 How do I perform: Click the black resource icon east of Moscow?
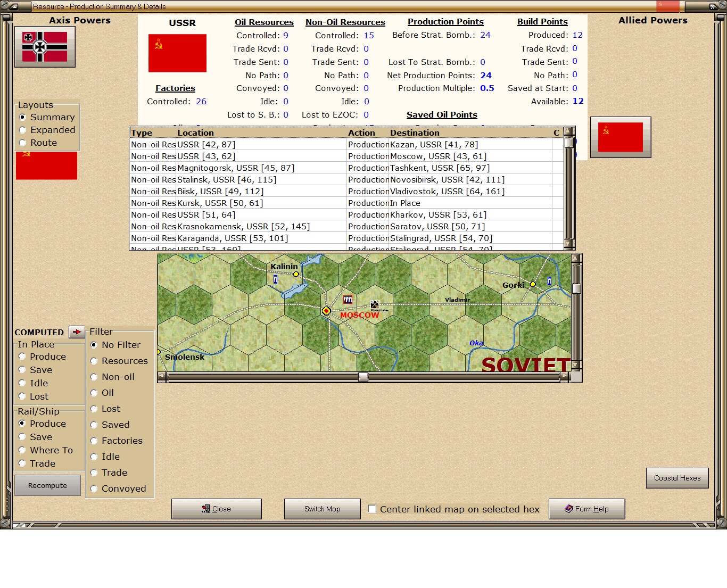tap(375, 304)
